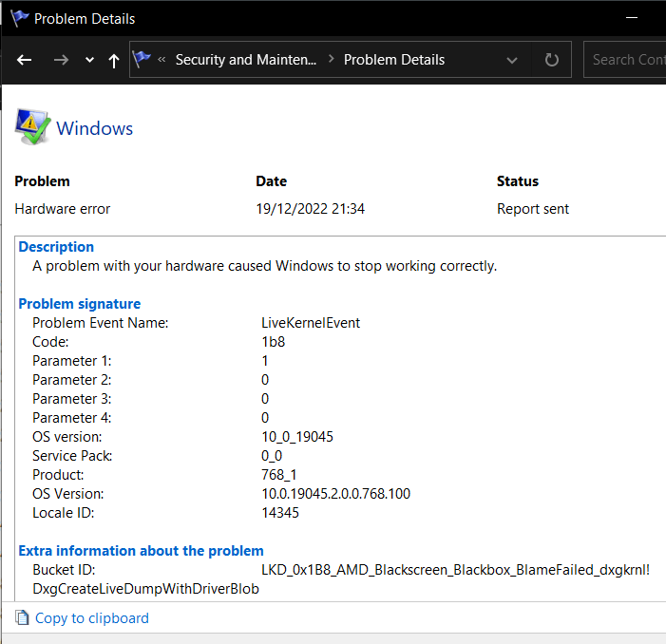The image size is (666, 644).
Task: Click the flag icon in the address bar
Action: tap(142, 59)
